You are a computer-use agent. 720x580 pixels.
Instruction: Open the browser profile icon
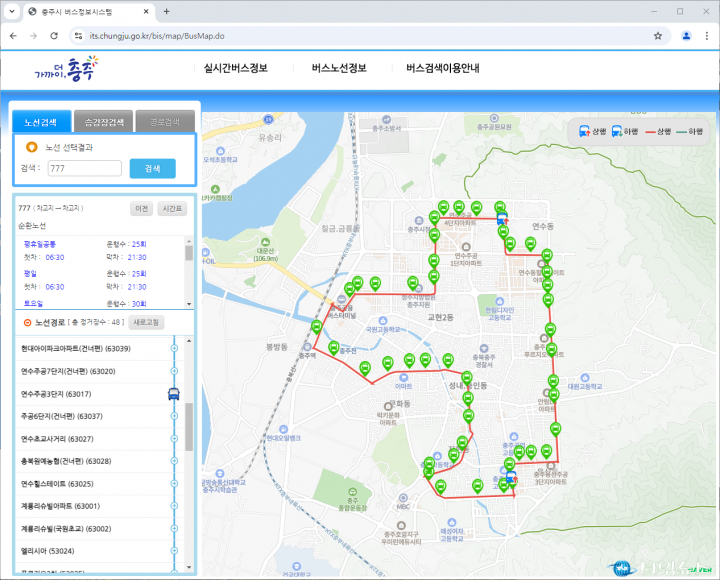click(x=687, y=35)
